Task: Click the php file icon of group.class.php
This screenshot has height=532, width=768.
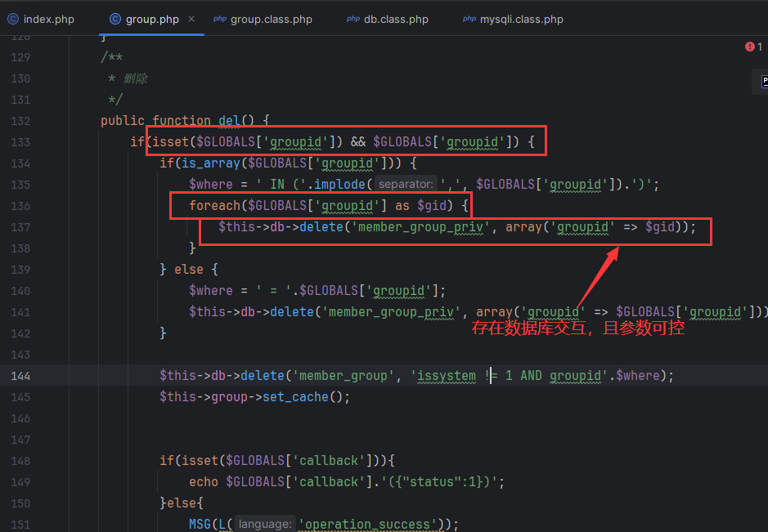Action: [x=220, y=19]
